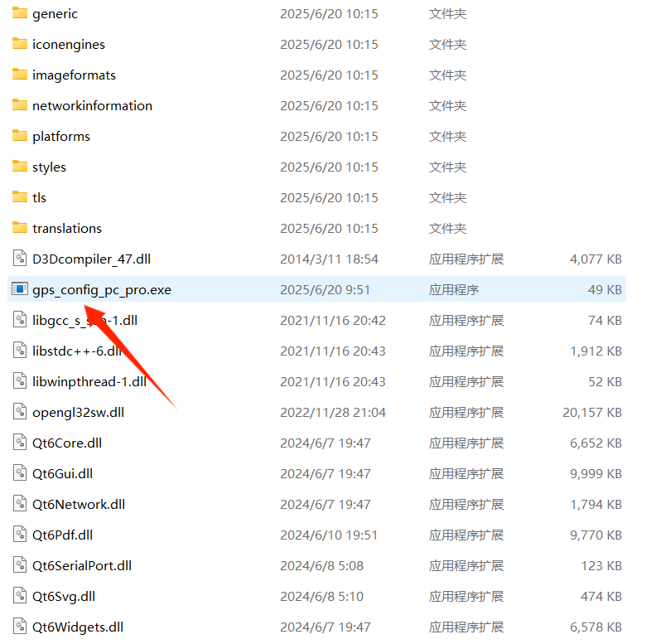Click the tls folder name

click(x=39, y=198)
